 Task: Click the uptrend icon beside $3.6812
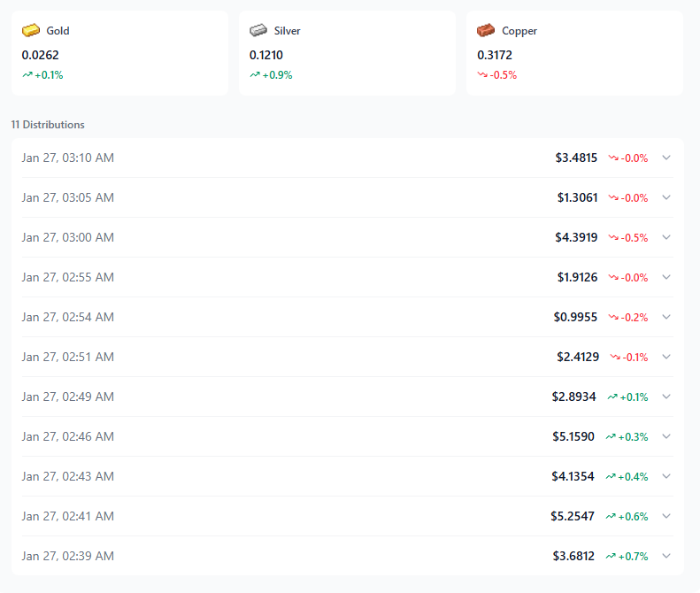coord(611,556)
